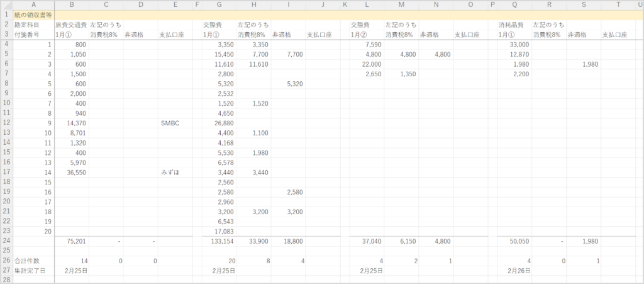Click the total cell showing 133,154

coord(220,240)
